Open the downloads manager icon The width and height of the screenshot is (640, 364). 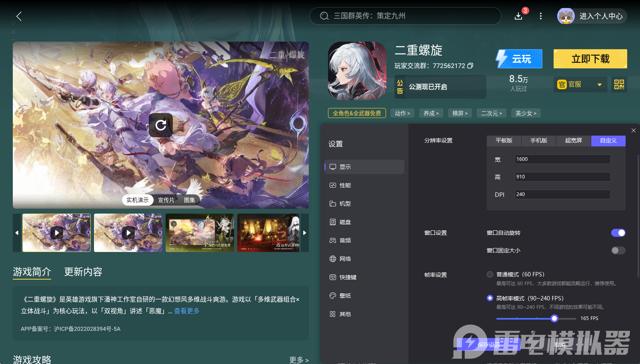point(518,16)
